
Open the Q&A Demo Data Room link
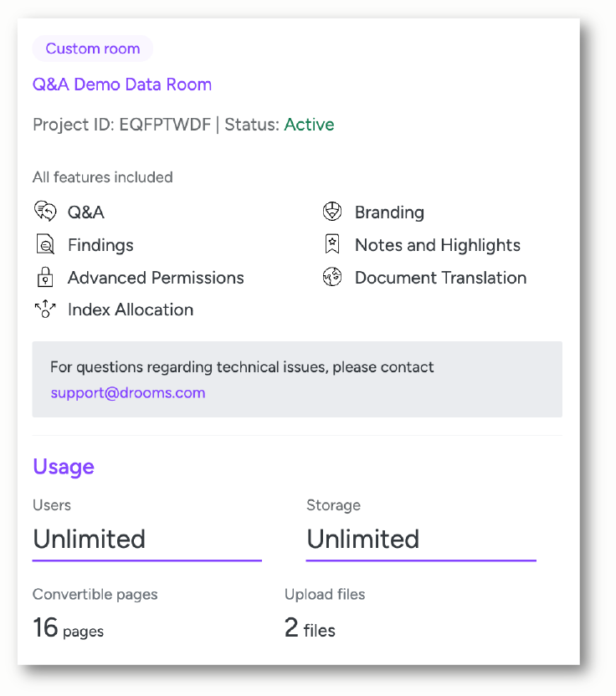tap(122, 84)
